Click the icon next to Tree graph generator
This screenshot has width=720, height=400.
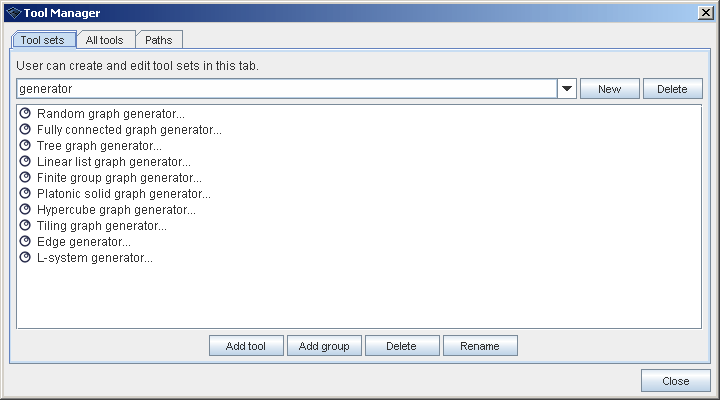[26, 146]
